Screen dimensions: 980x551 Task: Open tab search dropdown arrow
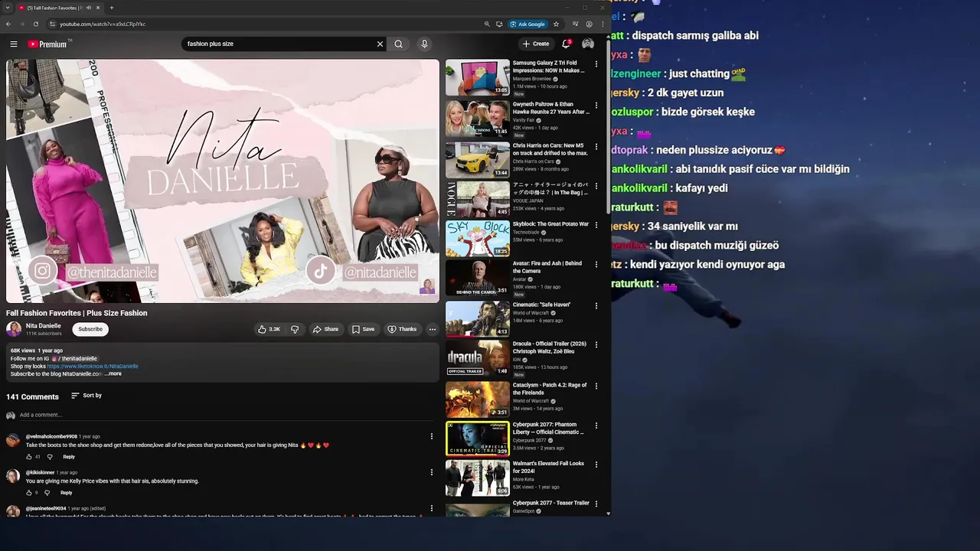point(8,8)
